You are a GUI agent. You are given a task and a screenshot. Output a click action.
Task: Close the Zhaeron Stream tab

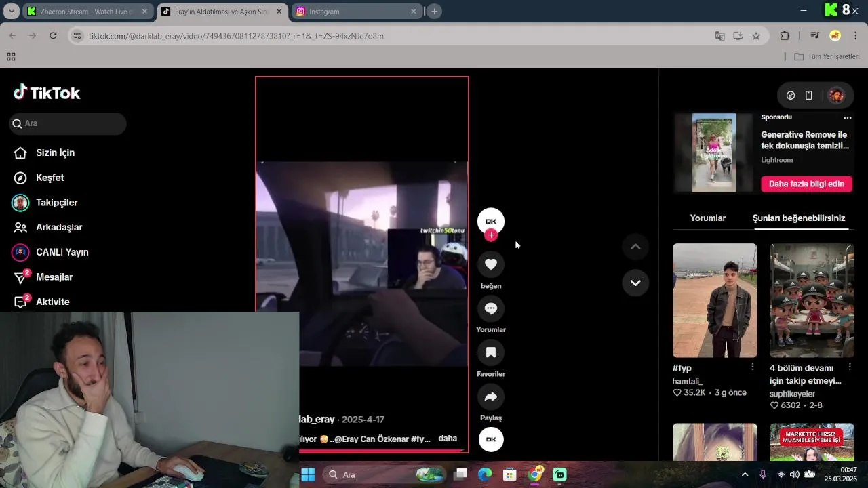click(144, 12)
